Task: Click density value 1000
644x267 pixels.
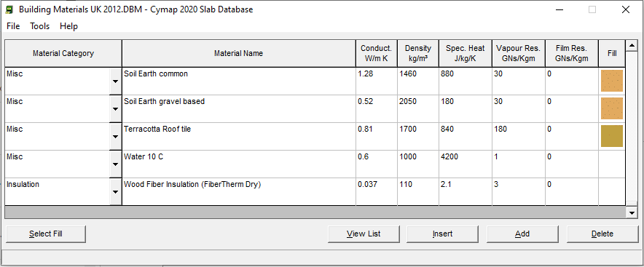Action: click(408, 156)
